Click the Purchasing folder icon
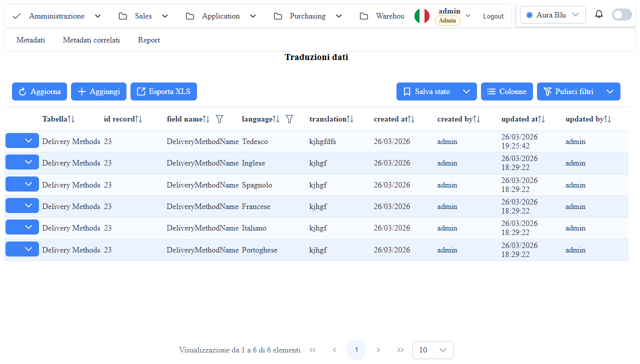Image resolution: width=640 pixels, height=364 pixels. tap(278, 16)
